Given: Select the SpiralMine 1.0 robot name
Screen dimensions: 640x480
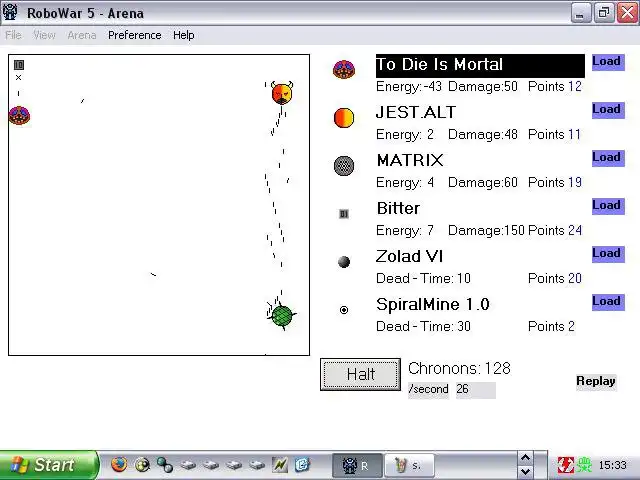Looking at the screenshot, I should (433, 304).
